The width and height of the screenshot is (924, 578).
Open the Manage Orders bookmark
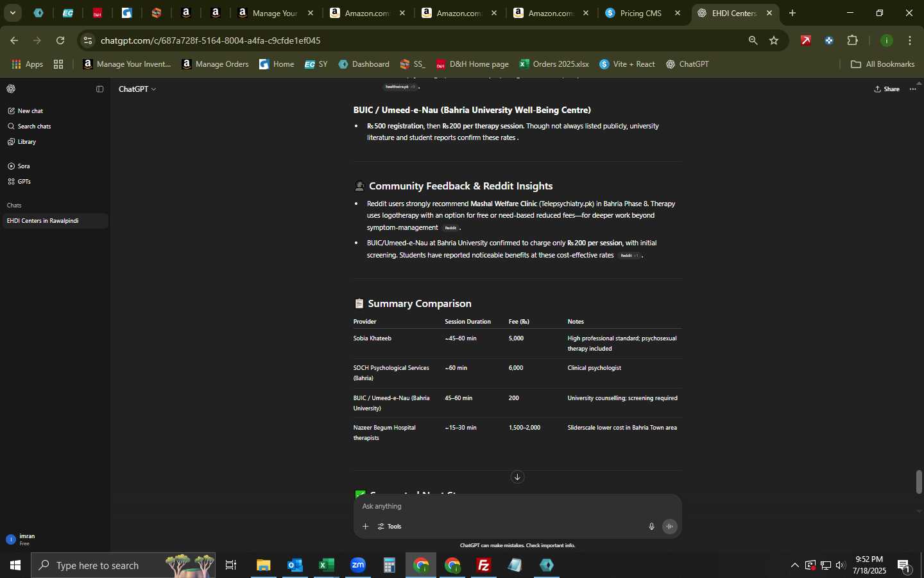tap(216, 64)
